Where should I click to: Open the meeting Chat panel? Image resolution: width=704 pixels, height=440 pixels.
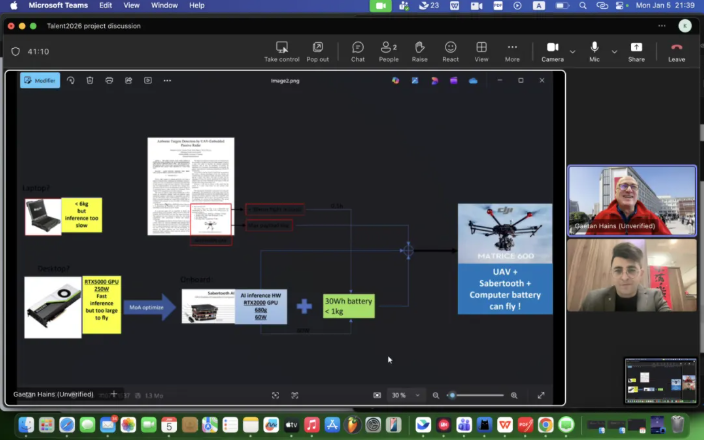[358, 51]
